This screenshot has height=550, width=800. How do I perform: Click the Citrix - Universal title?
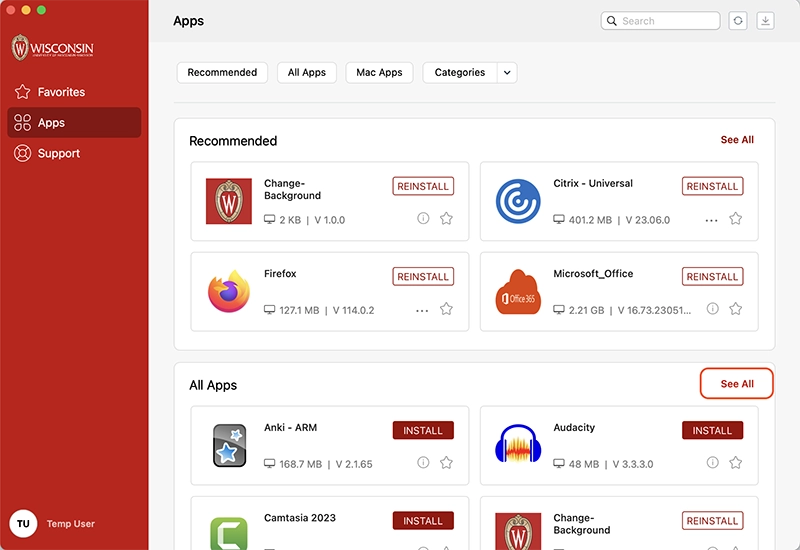(x=593, y=183)
